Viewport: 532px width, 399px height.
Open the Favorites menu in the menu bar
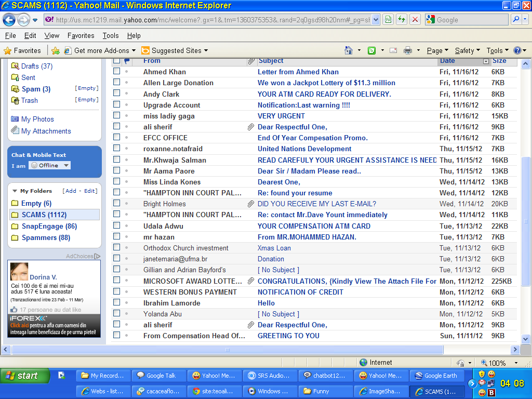click(x=81, y=36)
